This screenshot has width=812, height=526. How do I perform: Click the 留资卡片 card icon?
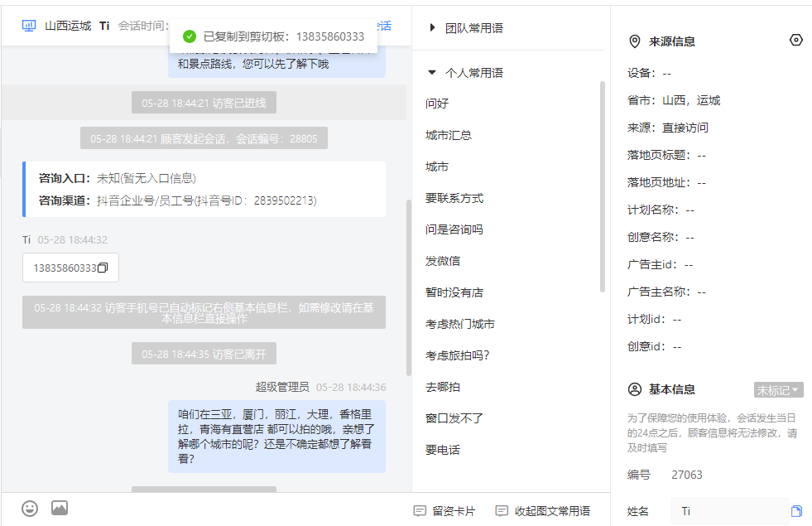pos(420,511)
